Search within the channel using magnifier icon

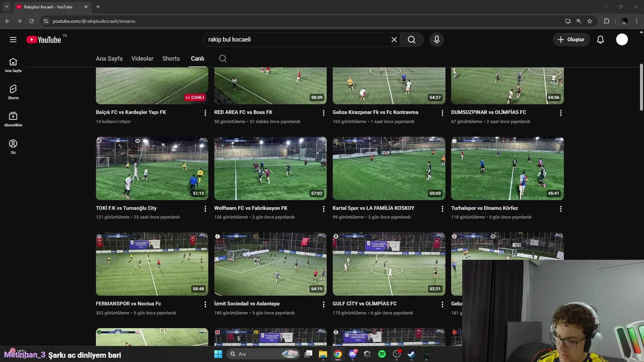click(x=223, y=58)
